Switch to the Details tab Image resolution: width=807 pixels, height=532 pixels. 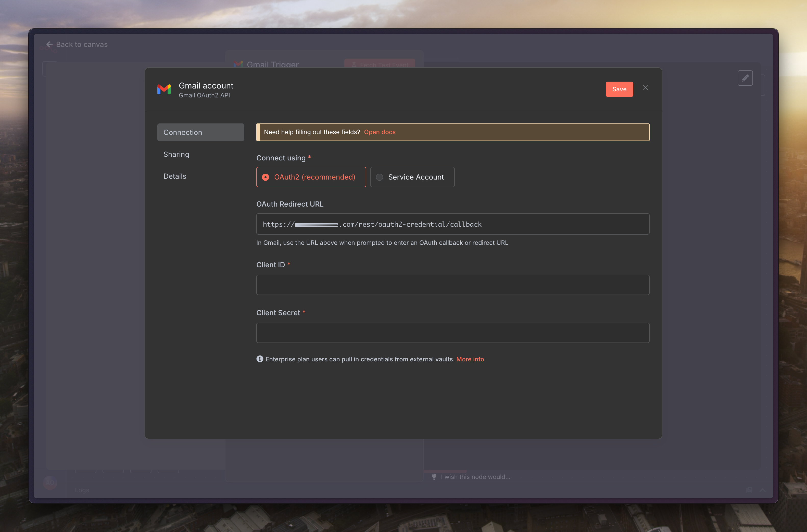[x=175, y=176]
